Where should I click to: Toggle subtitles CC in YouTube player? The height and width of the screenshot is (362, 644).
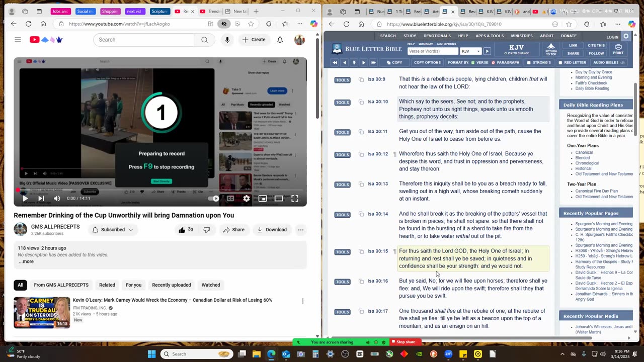(230, 199)
